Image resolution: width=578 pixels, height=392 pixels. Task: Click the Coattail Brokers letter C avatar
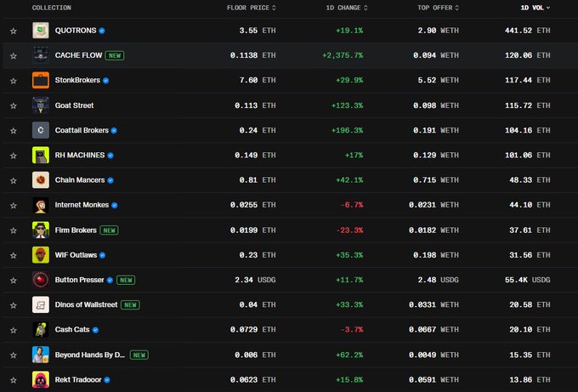tap(41, 130)
